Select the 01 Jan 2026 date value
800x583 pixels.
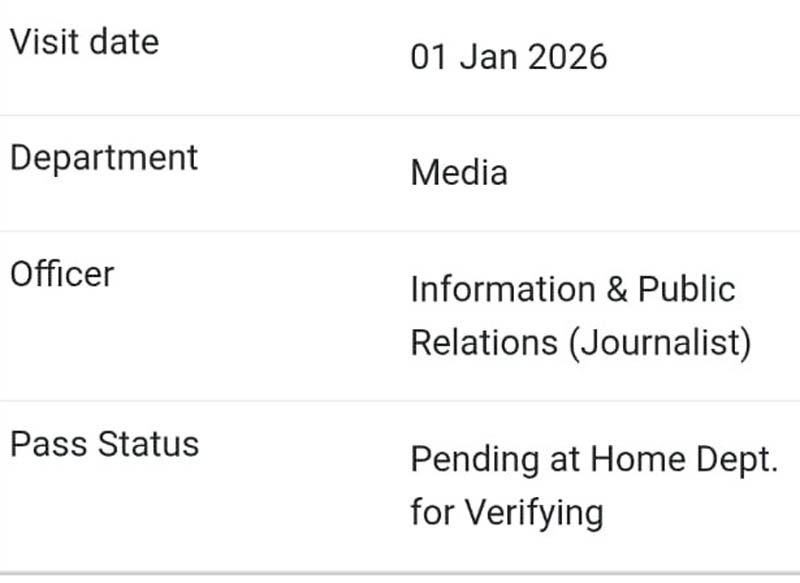coord(508,57)
